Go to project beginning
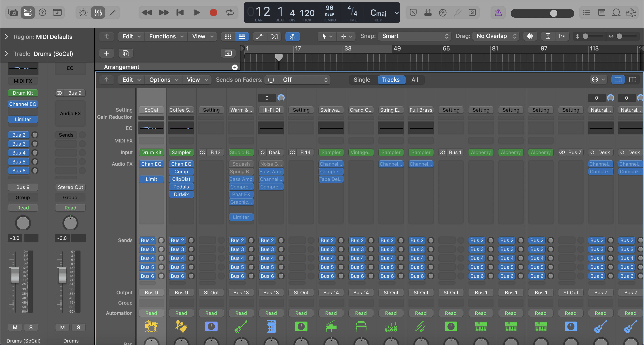 [180, 13]
